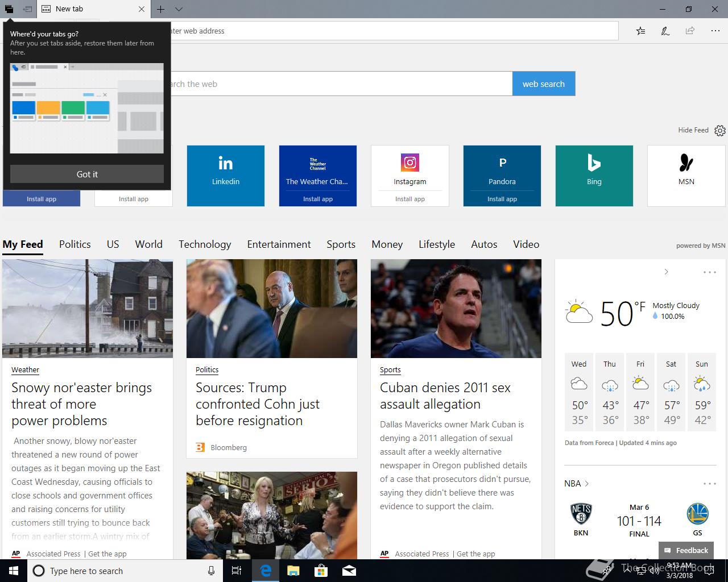Click the Sports category label on article

(x=390, y=369)
